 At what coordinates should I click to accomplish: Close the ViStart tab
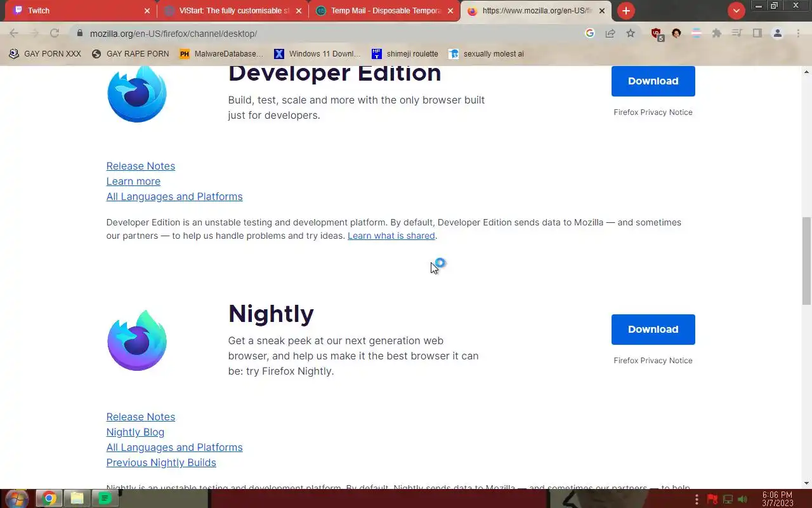299,11
